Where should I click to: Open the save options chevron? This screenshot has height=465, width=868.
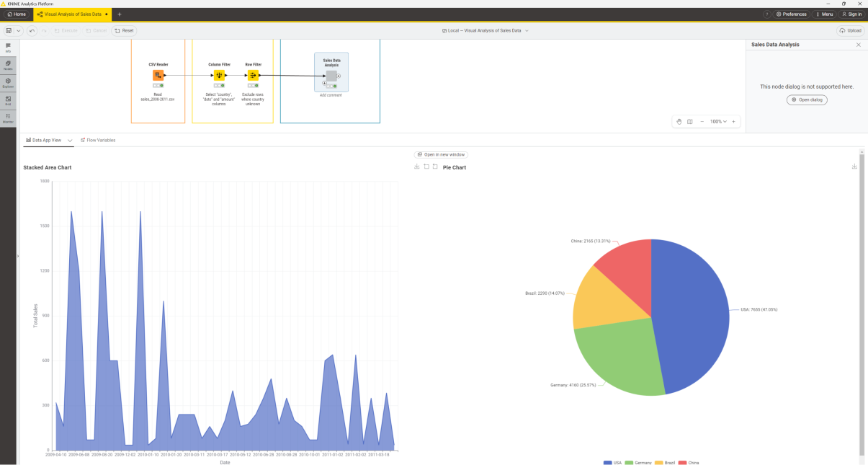[x=18, y=30]
